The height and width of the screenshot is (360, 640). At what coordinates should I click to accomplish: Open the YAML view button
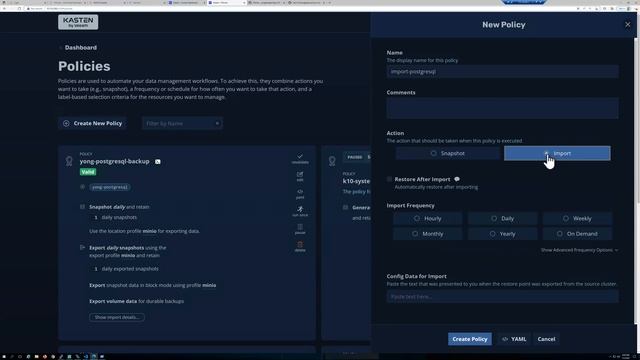514,339
